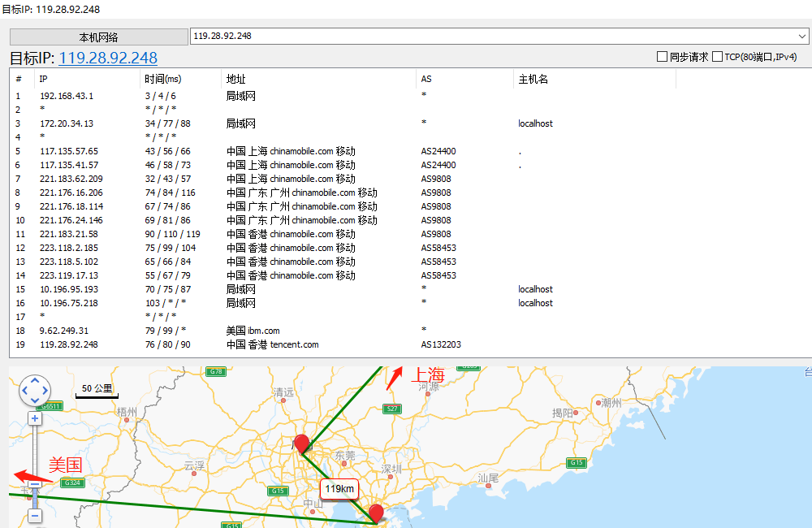Viewport: 812px width, 528px height.
Task: Click the 本机网络 button
Action: pos(98,37)
